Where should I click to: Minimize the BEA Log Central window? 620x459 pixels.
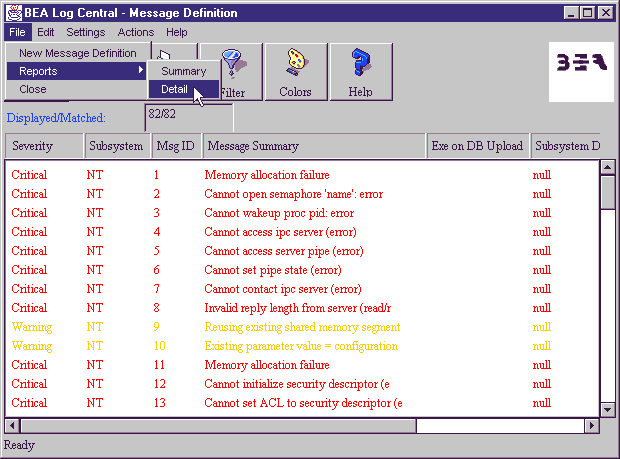(x=571, y=13)
